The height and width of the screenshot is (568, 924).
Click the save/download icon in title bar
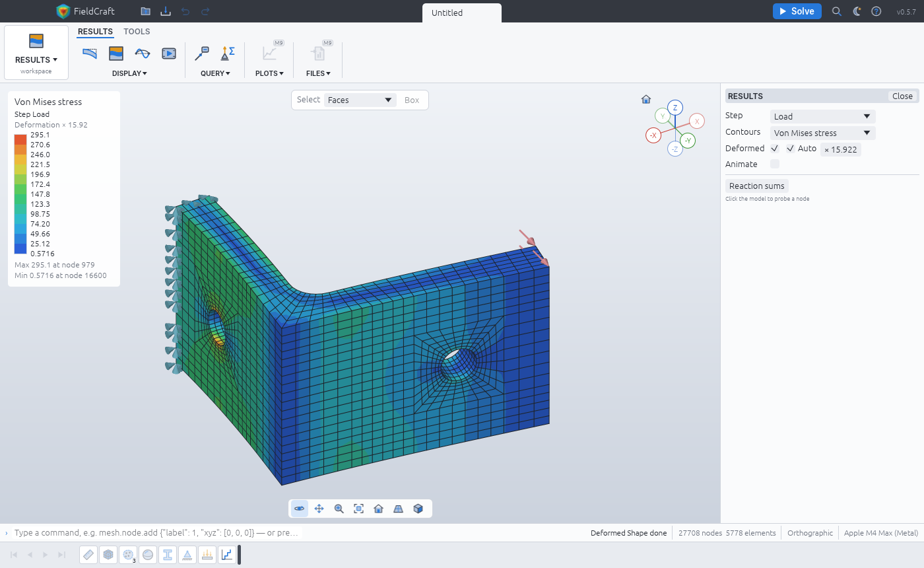(x=166, y=11)
